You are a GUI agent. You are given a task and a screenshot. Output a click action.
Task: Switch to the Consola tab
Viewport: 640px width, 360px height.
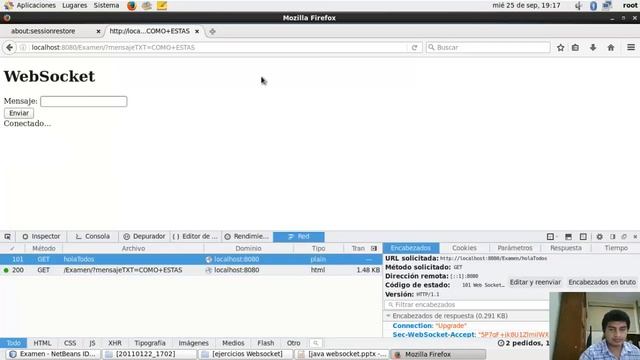tap(93, 236)
